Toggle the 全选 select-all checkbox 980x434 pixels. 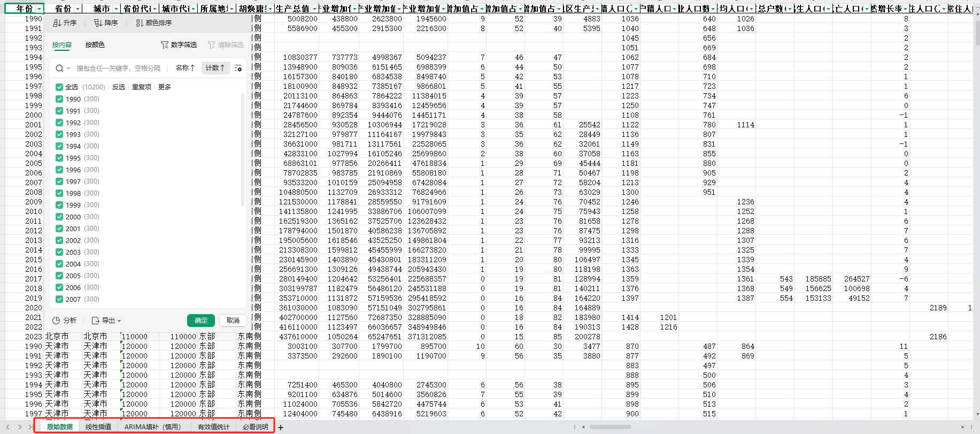coord(59,87)
